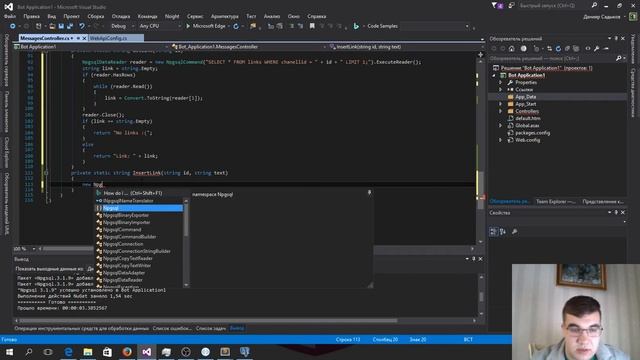The height and width of the screenshot is (360, 640).
Task: Open File Explorer from the taskbar
Action: point(88,352)
